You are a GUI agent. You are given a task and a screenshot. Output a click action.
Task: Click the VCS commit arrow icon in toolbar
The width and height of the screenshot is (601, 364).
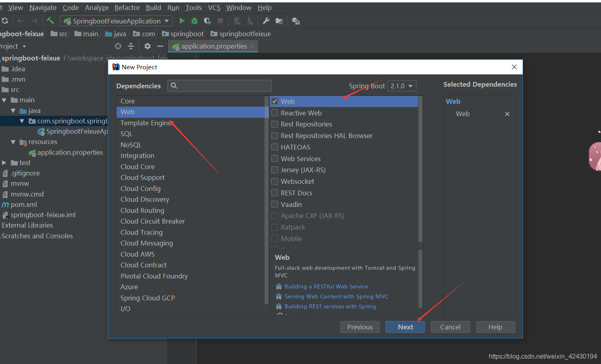[250, 21]
